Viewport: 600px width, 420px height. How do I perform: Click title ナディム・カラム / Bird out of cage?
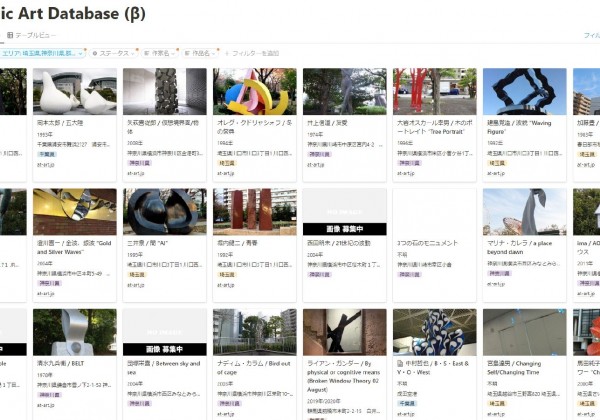pos(254,368)
